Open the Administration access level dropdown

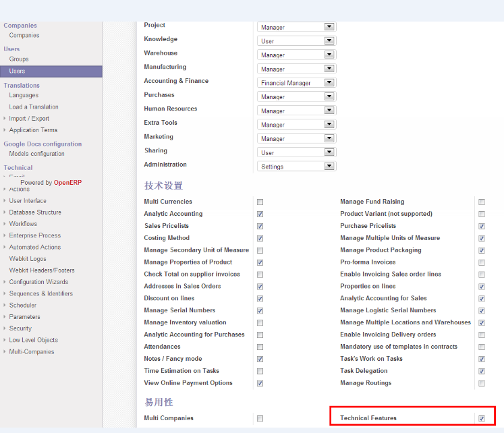click(x=296, y=167)
